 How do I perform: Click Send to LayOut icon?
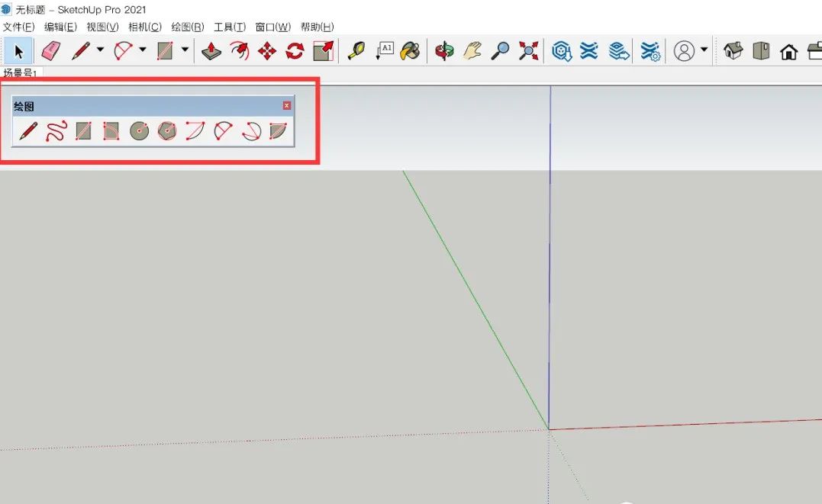(618, 51)
